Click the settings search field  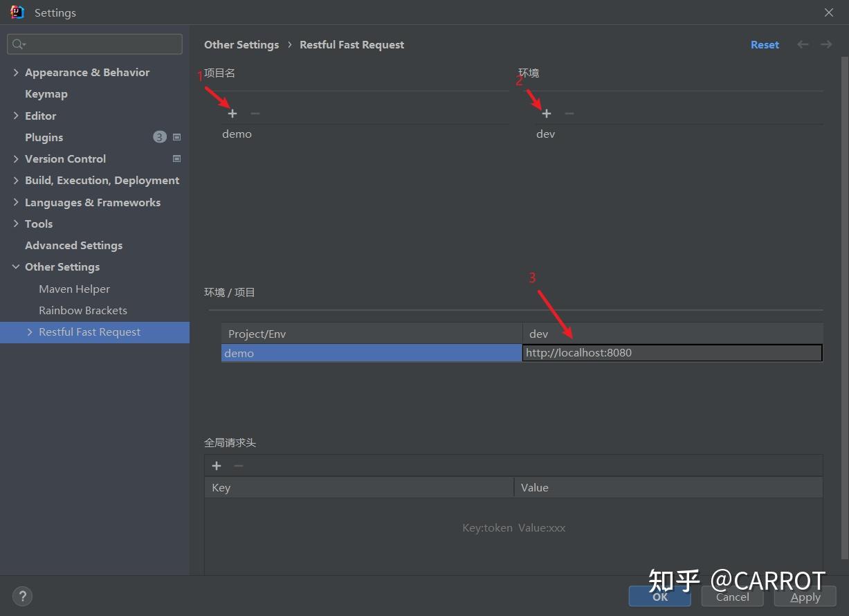click(94, 44)
